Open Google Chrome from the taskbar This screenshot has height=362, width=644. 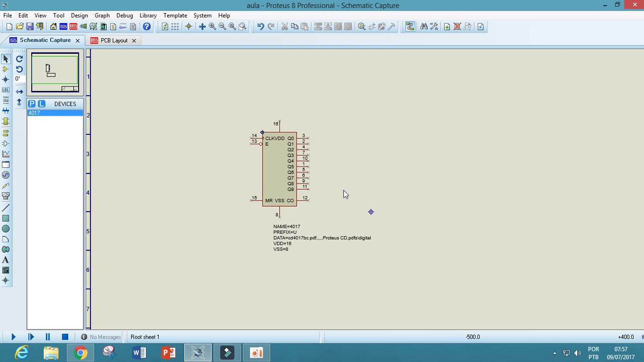80,353
